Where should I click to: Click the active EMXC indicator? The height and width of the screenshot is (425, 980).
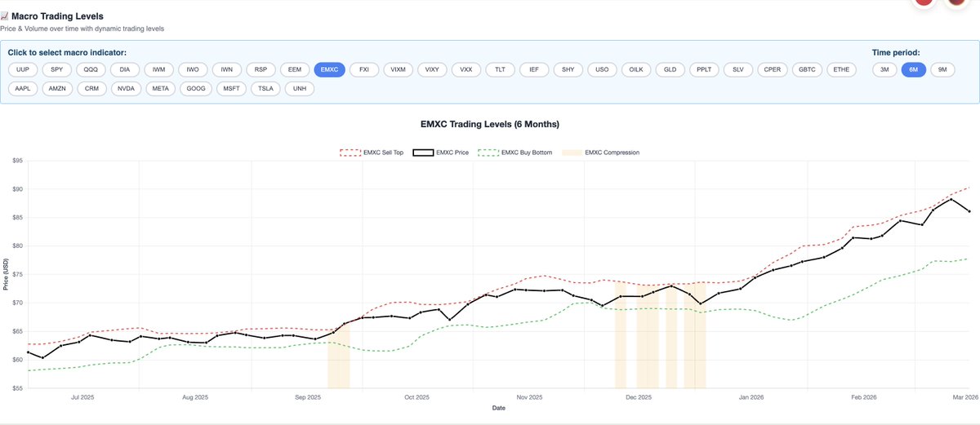(330, 69)
